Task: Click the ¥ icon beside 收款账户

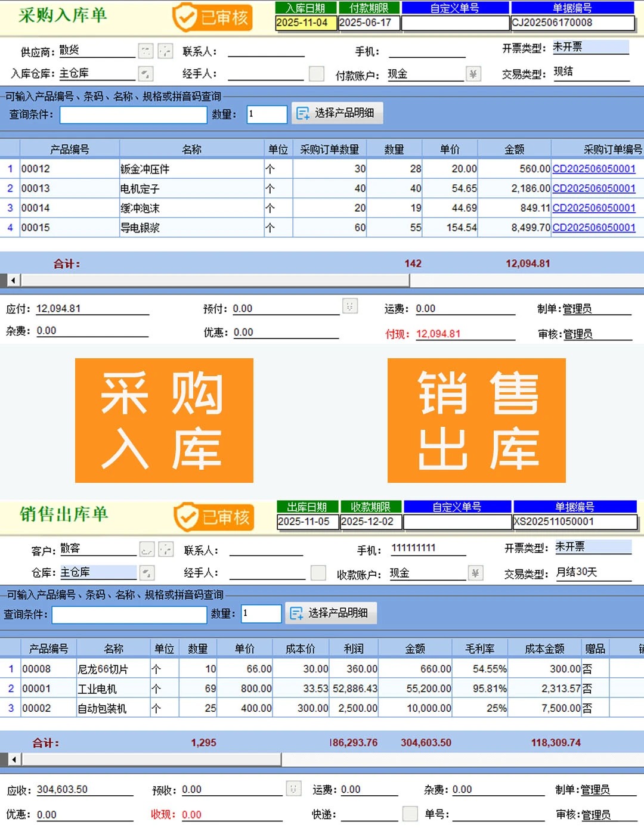Action: pos(475,573)
